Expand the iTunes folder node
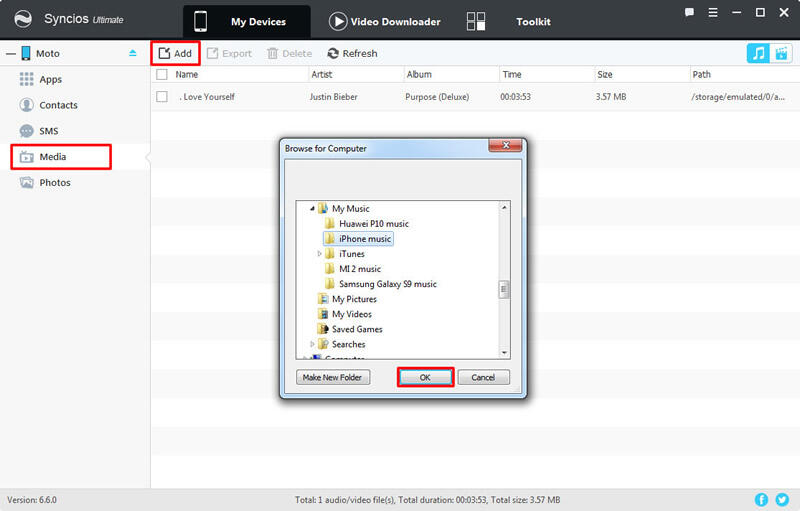 (319, 254)
